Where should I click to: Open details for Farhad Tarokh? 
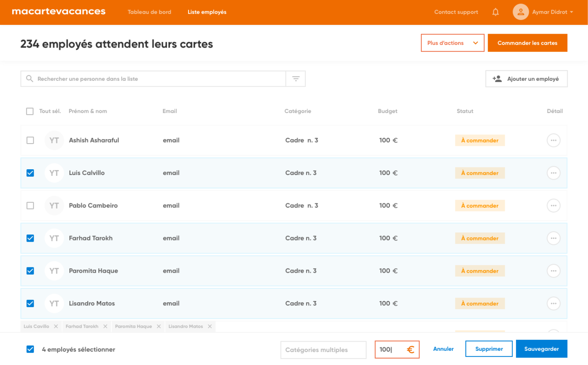tap(553, 238)
